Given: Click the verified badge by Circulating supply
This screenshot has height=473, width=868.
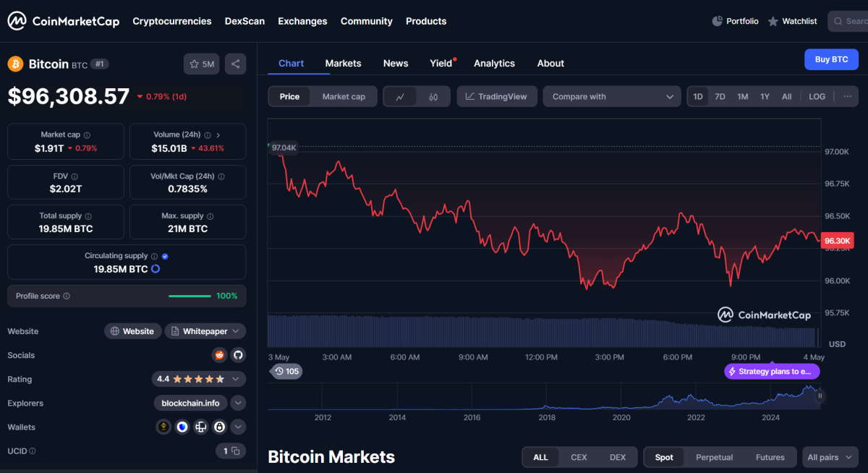Looking at the screenshot, I should click(x=165, y=256).
